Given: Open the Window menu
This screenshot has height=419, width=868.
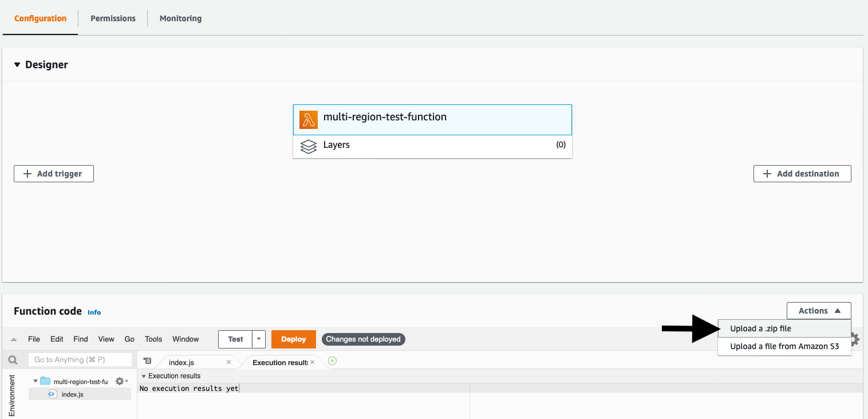Looking at the screenshot, I should pyautogui.click(x=186, y=339).
